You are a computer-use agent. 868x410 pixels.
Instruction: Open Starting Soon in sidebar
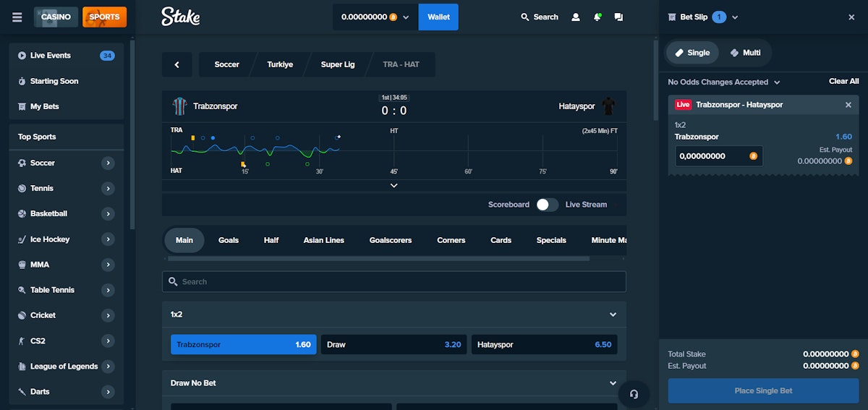point(67,81)
